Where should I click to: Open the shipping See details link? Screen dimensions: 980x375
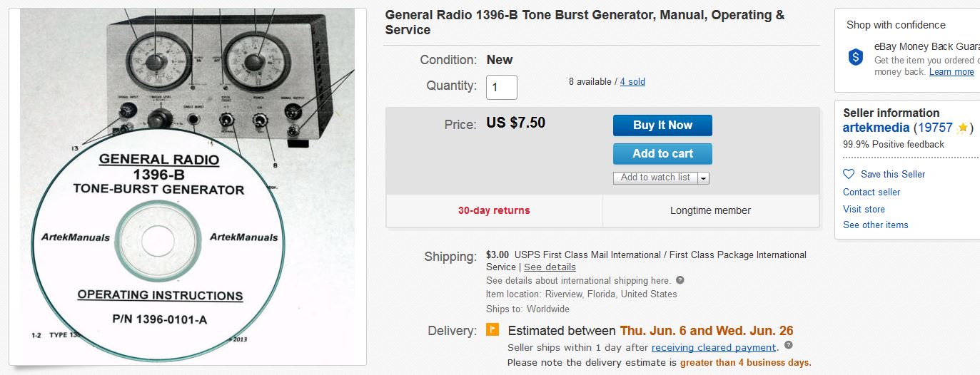[x=550, y=267]
